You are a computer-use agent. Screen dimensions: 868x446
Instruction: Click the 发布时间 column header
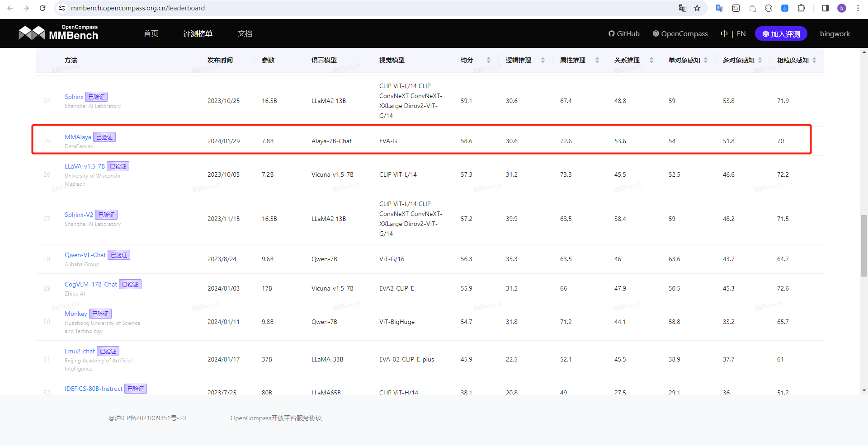(x=220, y=60)
